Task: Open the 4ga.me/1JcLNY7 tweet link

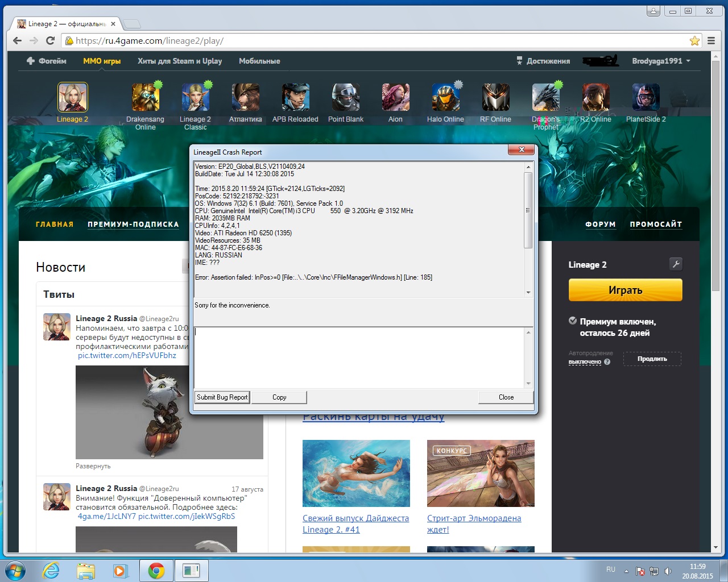Action: pyautogui.click(x=107, y=517)
